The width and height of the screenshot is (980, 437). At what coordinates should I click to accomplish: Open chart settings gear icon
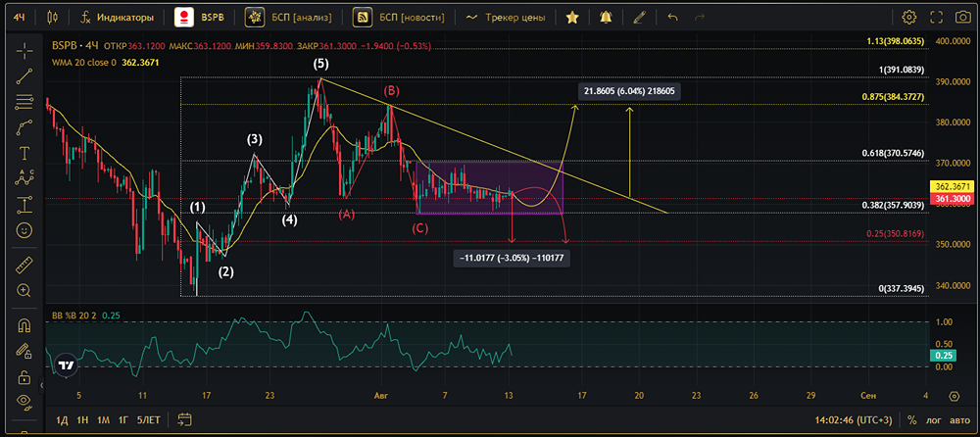(x=909, y=18)
